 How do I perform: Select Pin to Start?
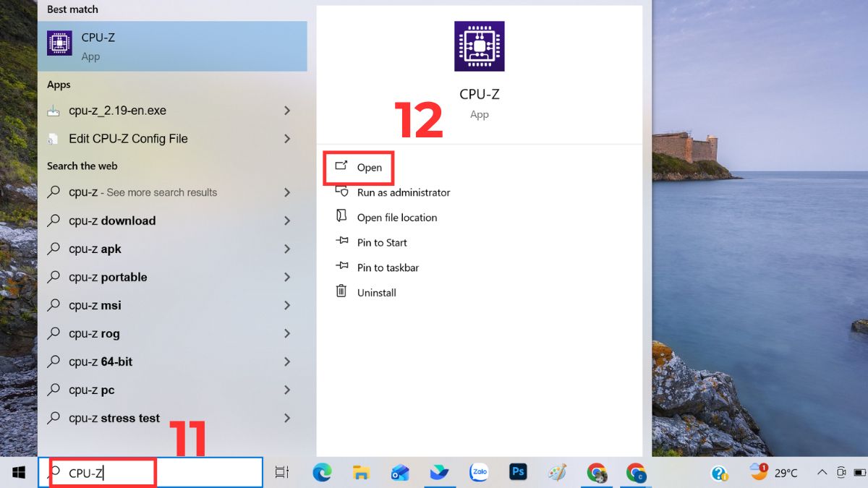coord(382,242)
